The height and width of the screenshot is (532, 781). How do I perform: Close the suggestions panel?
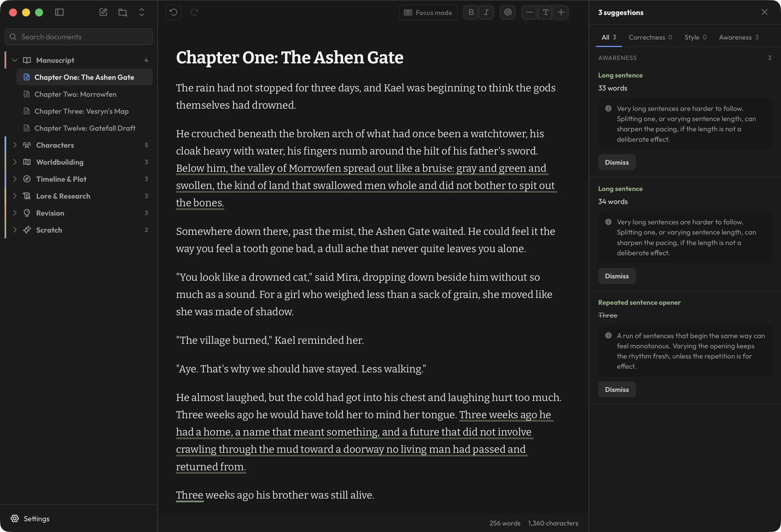point(764,12)
